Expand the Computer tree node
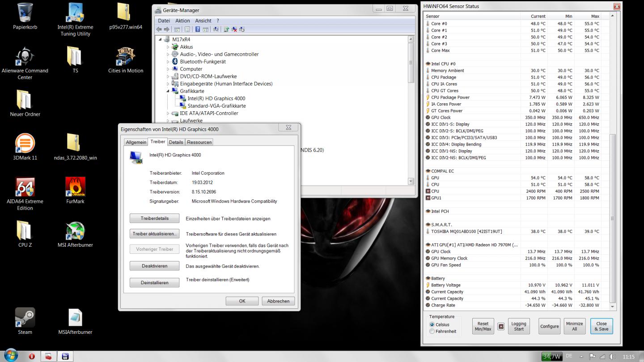The width and height of the screenshot is (644, 362). pyautogui.click(x=168, y=69)
